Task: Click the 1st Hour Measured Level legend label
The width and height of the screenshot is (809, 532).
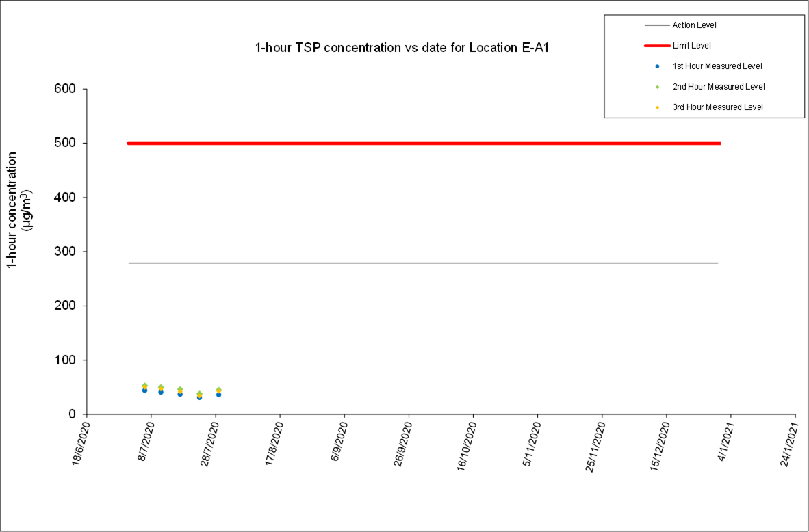Action: coord(717,66)
